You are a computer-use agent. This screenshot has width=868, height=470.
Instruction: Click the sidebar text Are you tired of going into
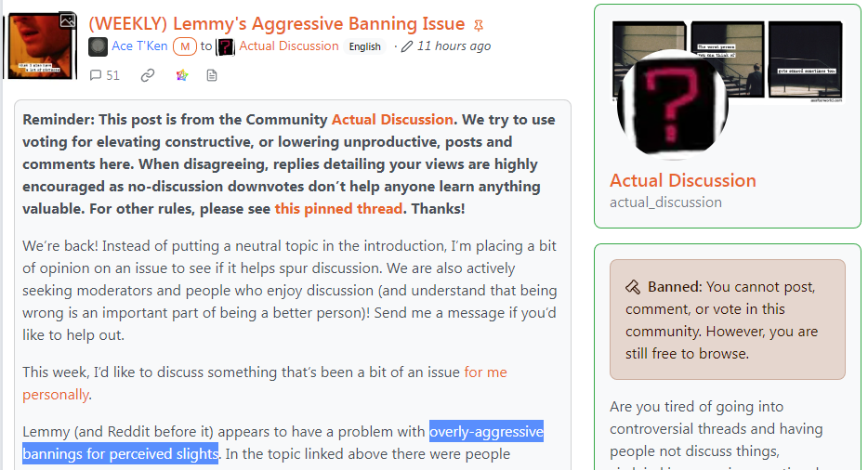[696, 406]
